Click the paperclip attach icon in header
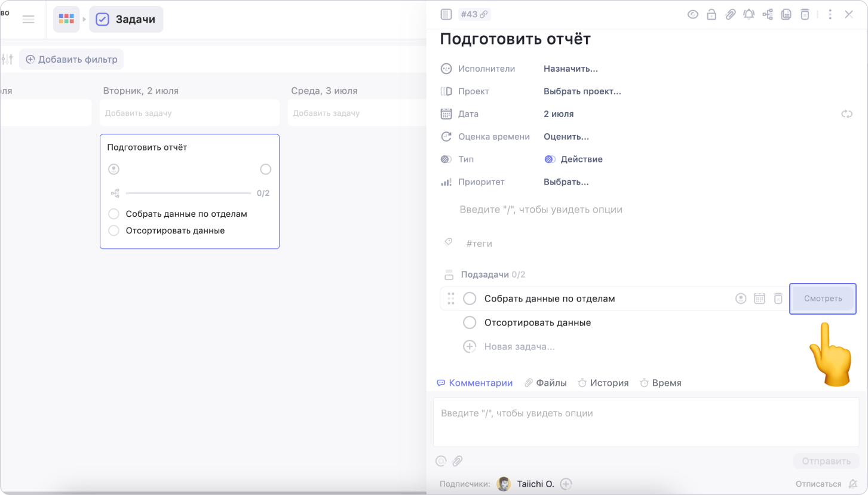The width and height of the screenshot is (868, 495). pyautogui.click(x=730, y=14)
